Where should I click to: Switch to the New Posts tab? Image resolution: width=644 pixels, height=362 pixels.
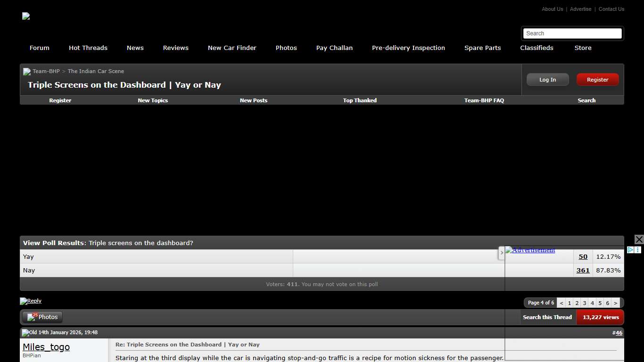[x=254, y=100]
